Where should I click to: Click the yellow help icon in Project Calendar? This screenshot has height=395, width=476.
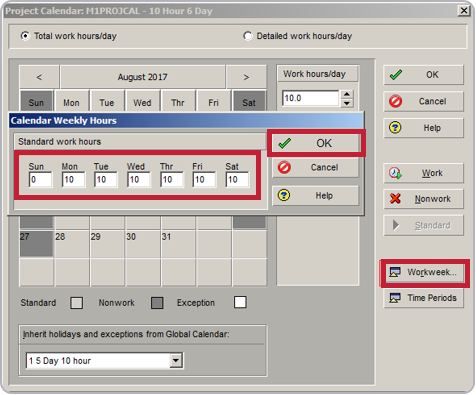pos(395,128)
